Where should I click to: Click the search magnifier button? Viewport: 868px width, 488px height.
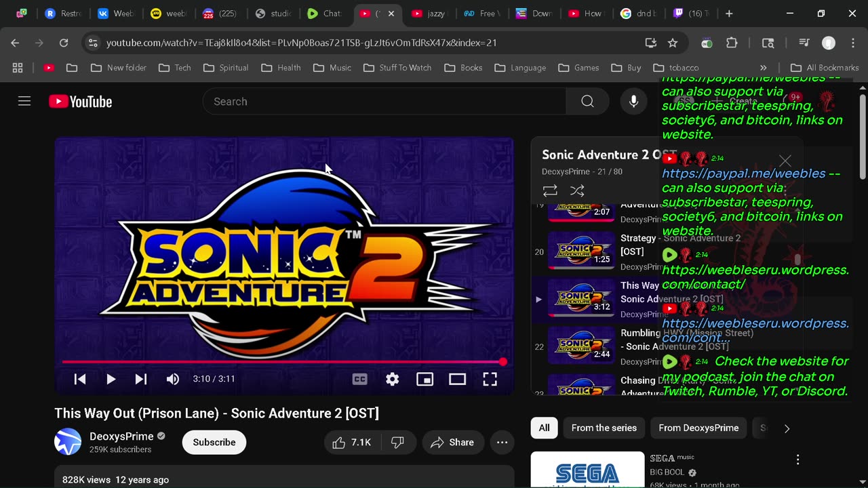587,102
